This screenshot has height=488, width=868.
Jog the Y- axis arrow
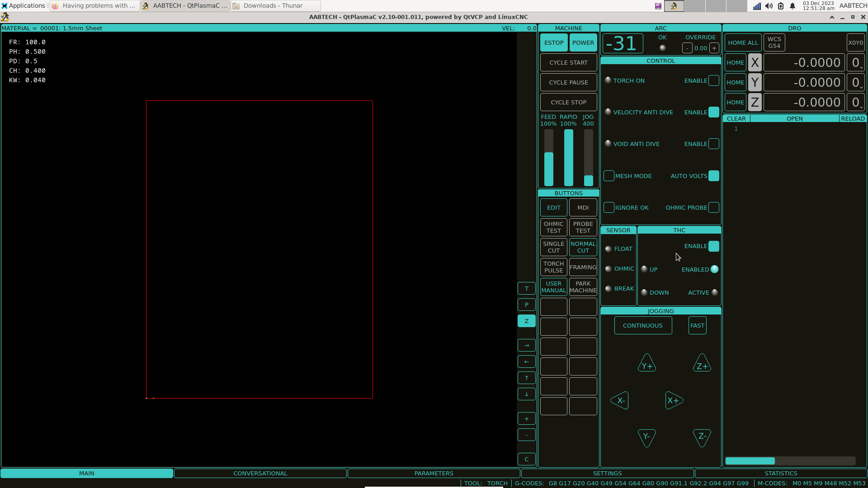647,437
